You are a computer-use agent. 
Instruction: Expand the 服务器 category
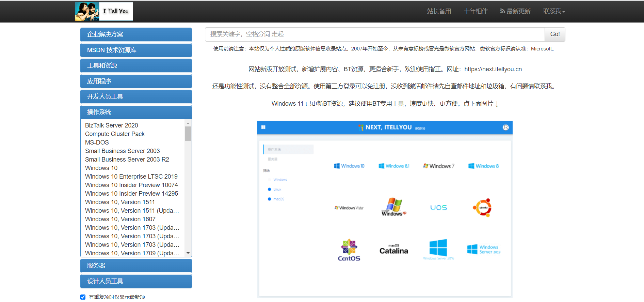(136, 266)
